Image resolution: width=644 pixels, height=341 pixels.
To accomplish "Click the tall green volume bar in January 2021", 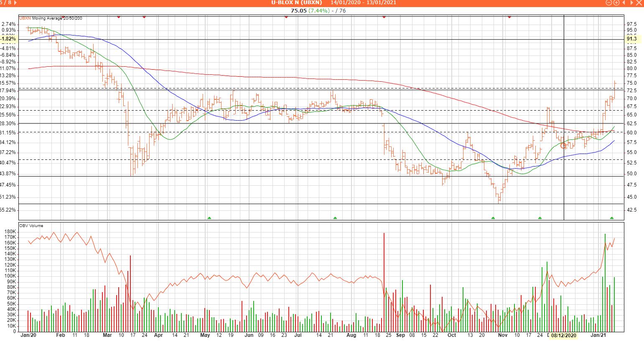I will [605, 283].
